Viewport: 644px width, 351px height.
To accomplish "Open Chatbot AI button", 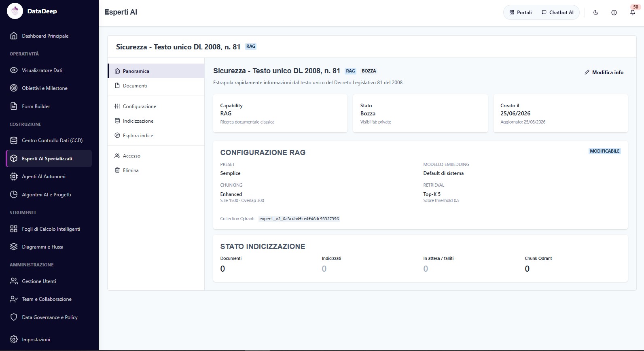I will coord(557,13).
